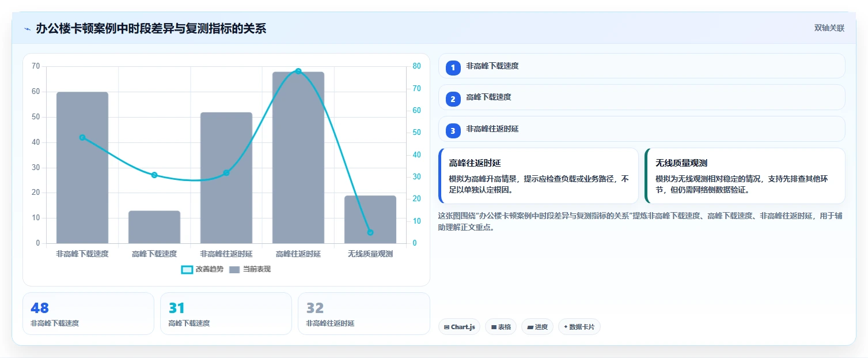Screen dimensions: 868x358
Task: Click the lowest line point at 无线质量观测
Action: [370, 232]
